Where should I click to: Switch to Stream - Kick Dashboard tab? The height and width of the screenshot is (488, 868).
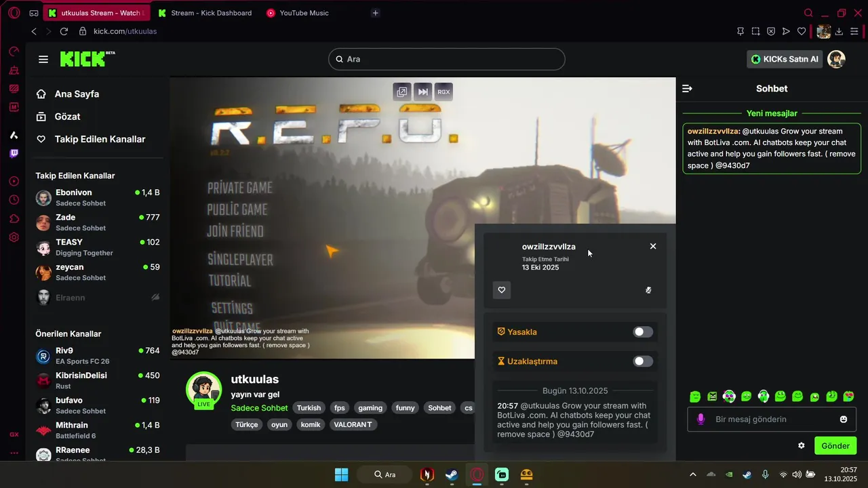[x=204, y=13]
